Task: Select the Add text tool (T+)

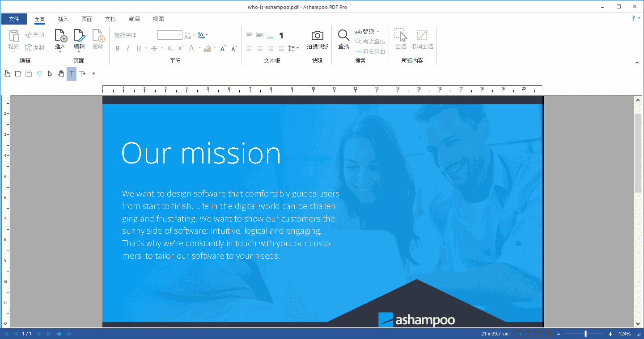Action: pyautogui.click(x=82, y=74)
